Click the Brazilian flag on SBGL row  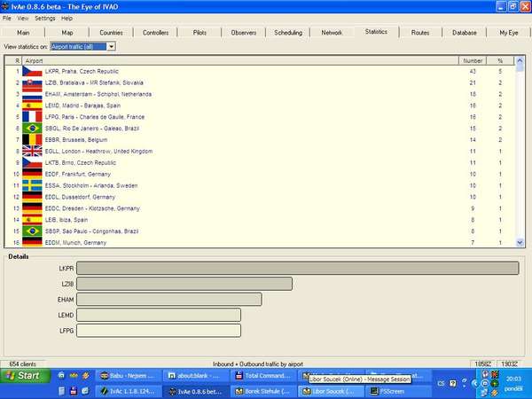32,129
